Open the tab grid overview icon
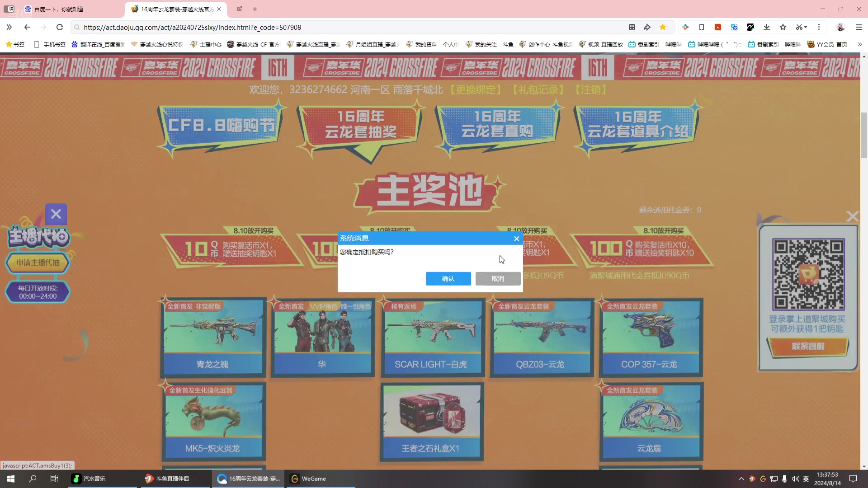Viewport: 868px width, 488px height. [x=239, y=9]
